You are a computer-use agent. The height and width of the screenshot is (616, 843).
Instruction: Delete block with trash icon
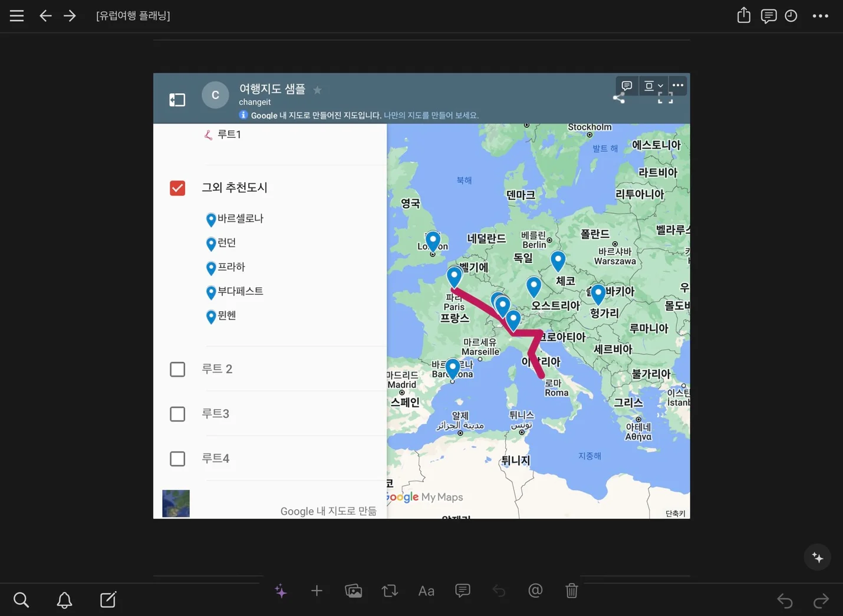point(572,591)
